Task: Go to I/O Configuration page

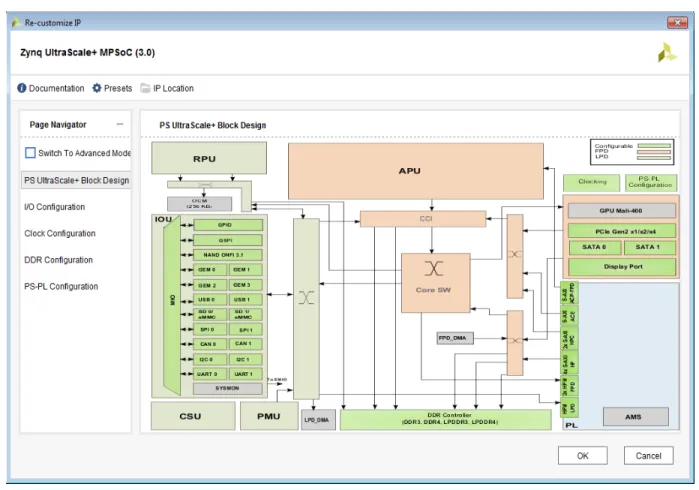Action: (54, 207)
